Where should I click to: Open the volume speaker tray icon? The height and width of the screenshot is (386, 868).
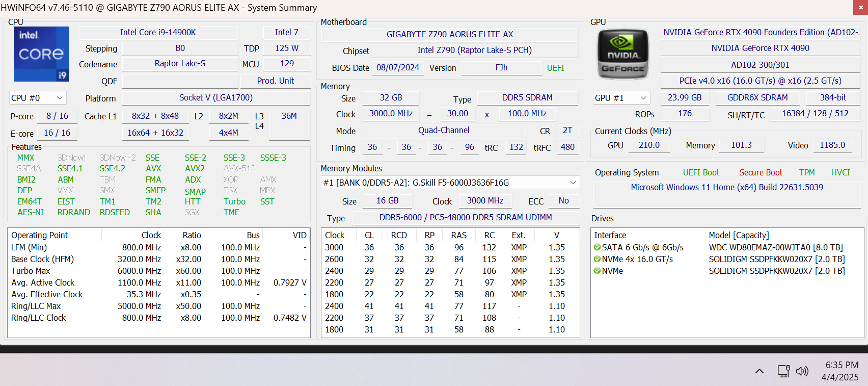(x=802, y=371)
